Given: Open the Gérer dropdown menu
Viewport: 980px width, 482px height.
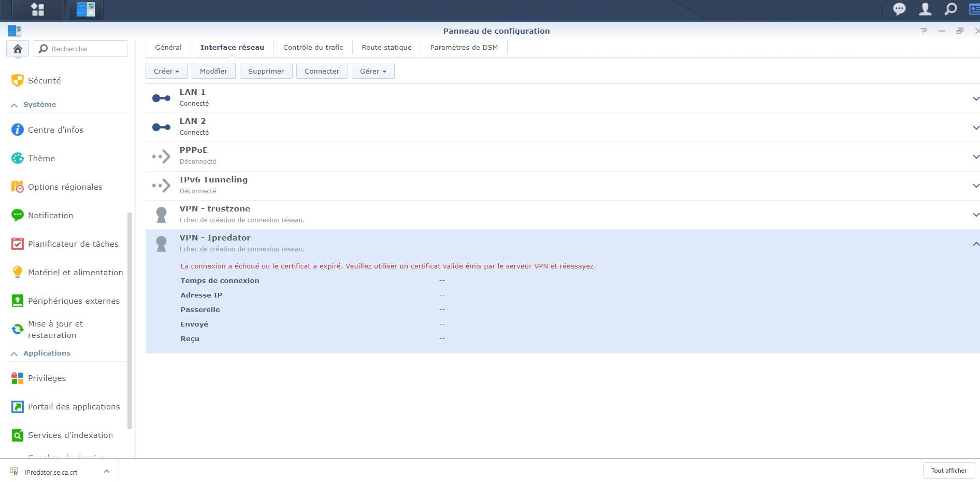Looking at the screenshot, I should click(x=373, y=71).
